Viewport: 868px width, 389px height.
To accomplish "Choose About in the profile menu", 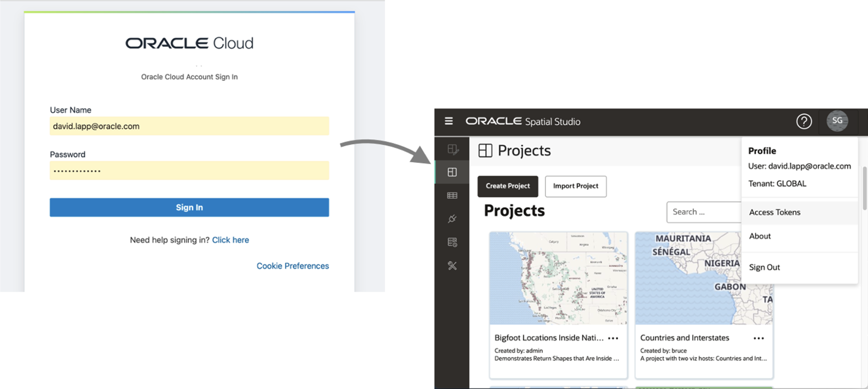I will (760, 236).
